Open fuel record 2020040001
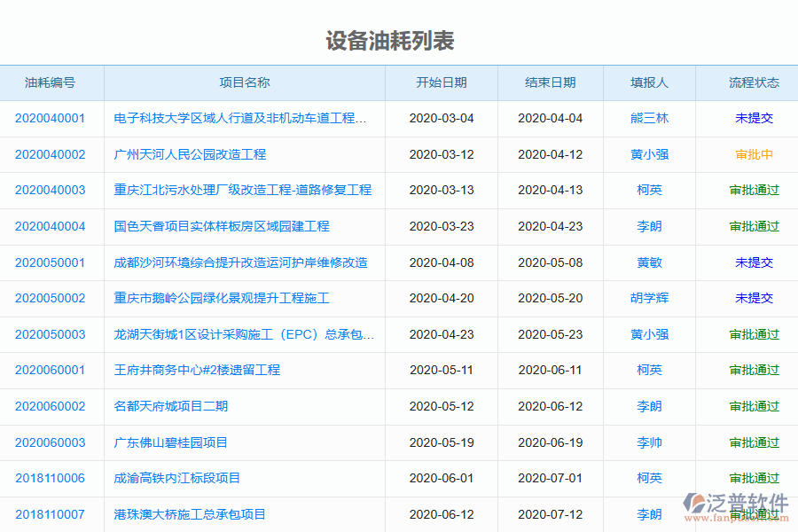Viewport: 798px width, 532px height. [48, 117]
